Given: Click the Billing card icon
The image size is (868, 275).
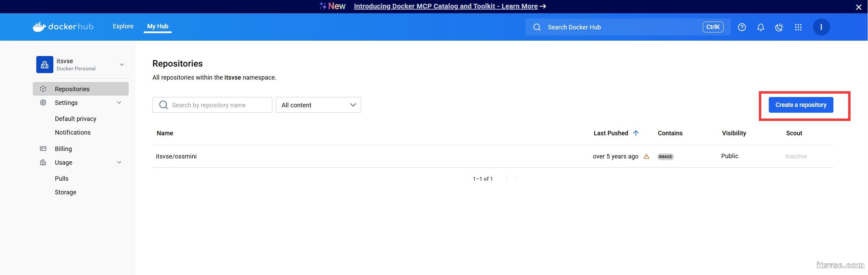Looking at the screenshot, I should tap(43, 149).
